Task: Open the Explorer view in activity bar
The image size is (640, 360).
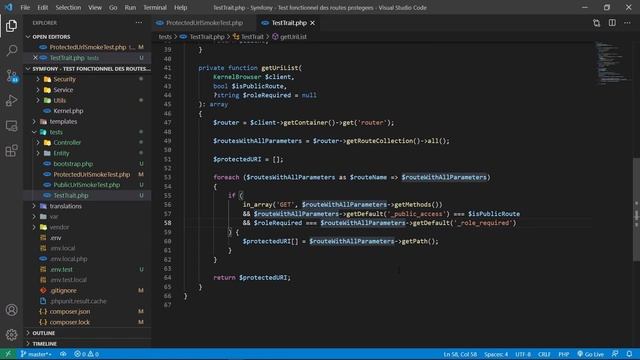Action: click(x=11, y=26)
